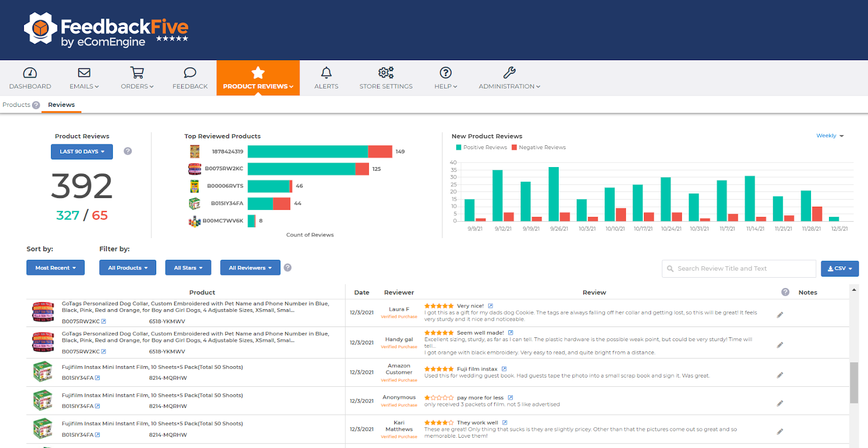Switch to the Products tab

click(x=16, y=105)
